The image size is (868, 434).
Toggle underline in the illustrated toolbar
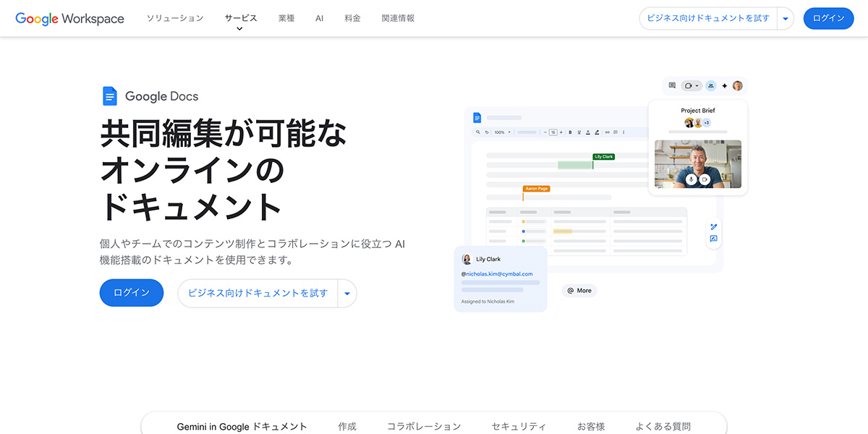pos(579,132)
